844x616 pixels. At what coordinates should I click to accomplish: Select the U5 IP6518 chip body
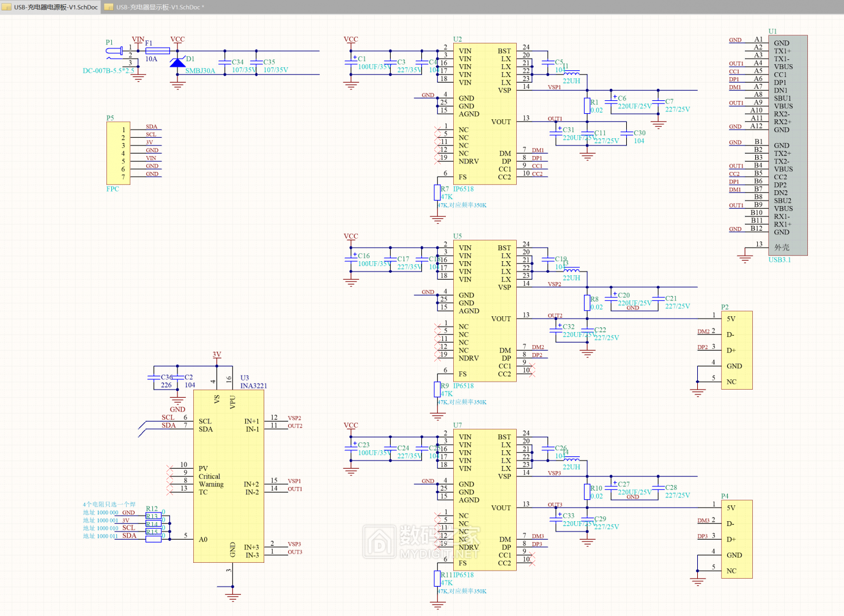click(x=484, y=311)
